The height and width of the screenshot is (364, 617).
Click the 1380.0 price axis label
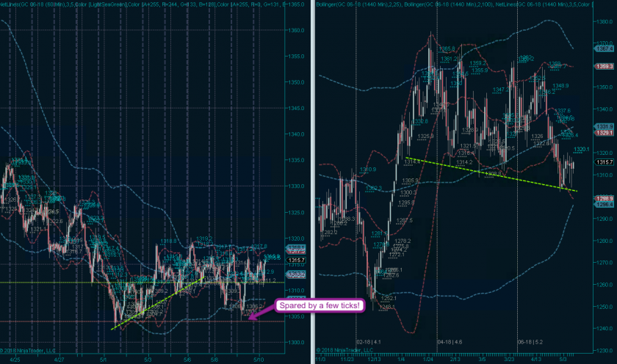point(605,21)
